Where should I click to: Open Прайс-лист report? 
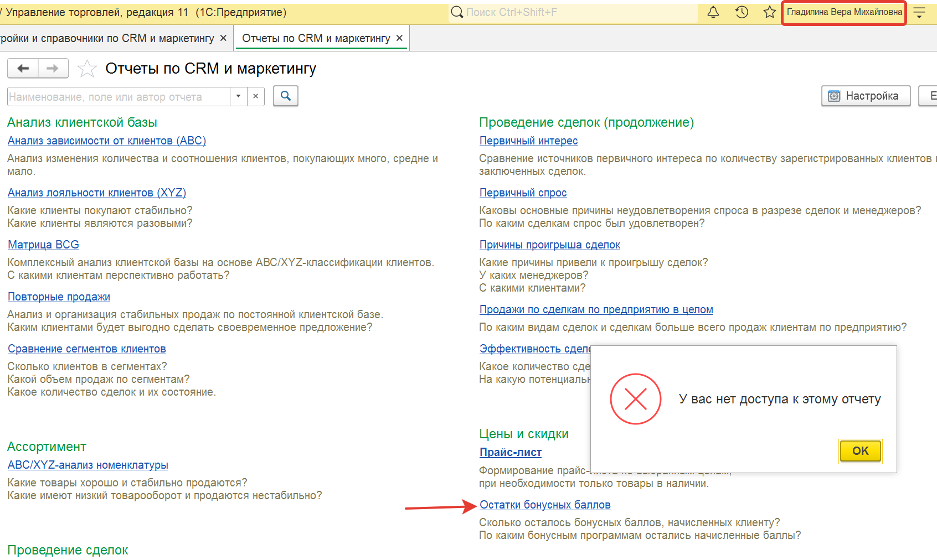click(x=511, y=452)
